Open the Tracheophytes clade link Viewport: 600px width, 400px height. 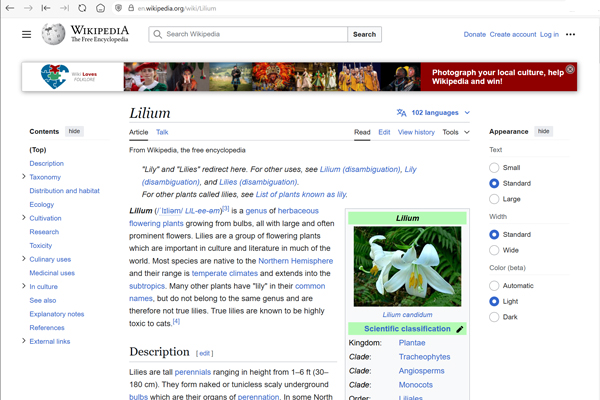(424, 357)
